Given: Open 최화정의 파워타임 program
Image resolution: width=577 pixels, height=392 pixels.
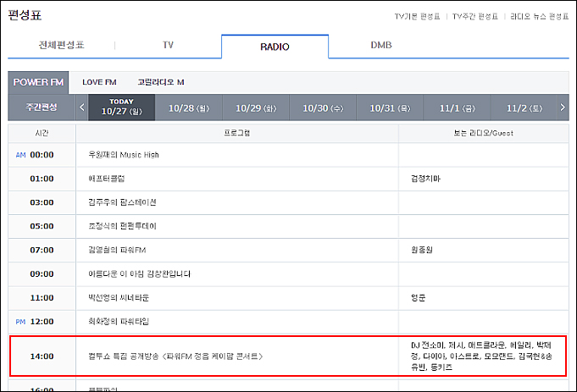Looking at the screenshot, I should 119,322.
